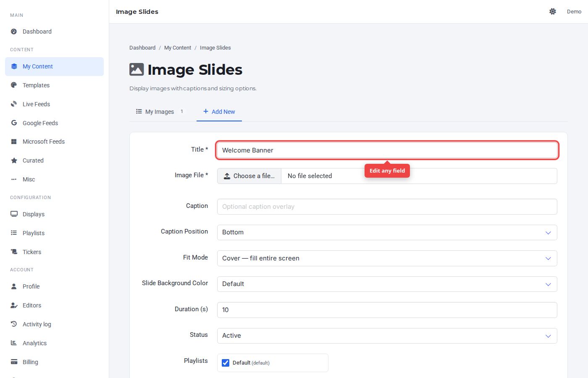Viewport: 588px width, 378px height.
Task: Click the Microsoft Feeds windows icon
Action: tap(14, 142)
